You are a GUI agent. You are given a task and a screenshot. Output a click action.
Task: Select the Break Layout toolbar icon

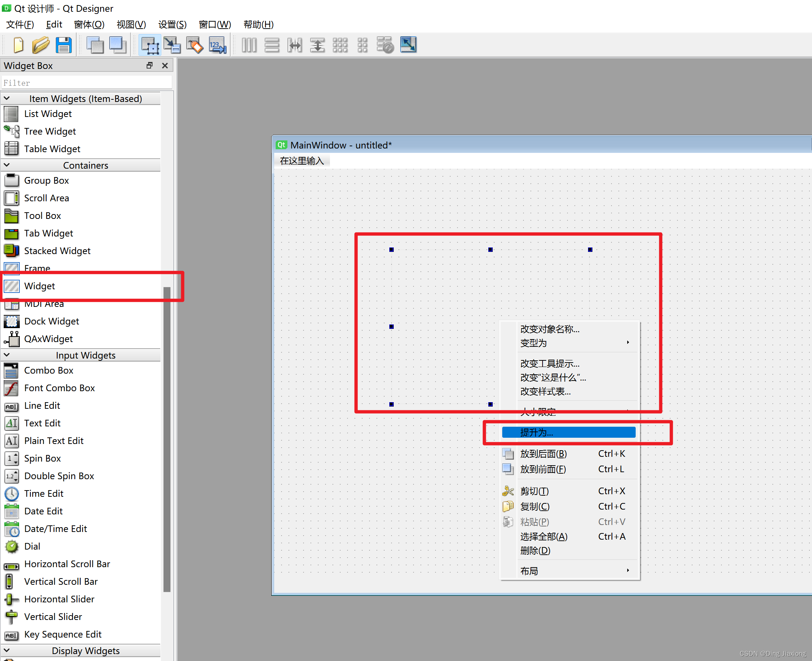coord(385,46)
